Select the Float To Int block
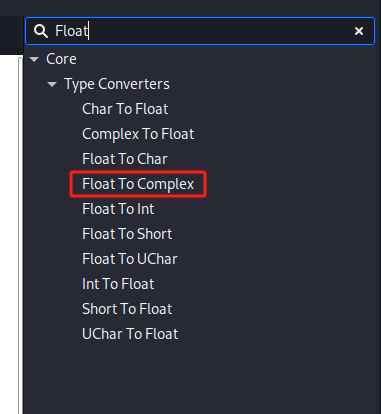This screenshot has width=381, height=414. [118, 209]
